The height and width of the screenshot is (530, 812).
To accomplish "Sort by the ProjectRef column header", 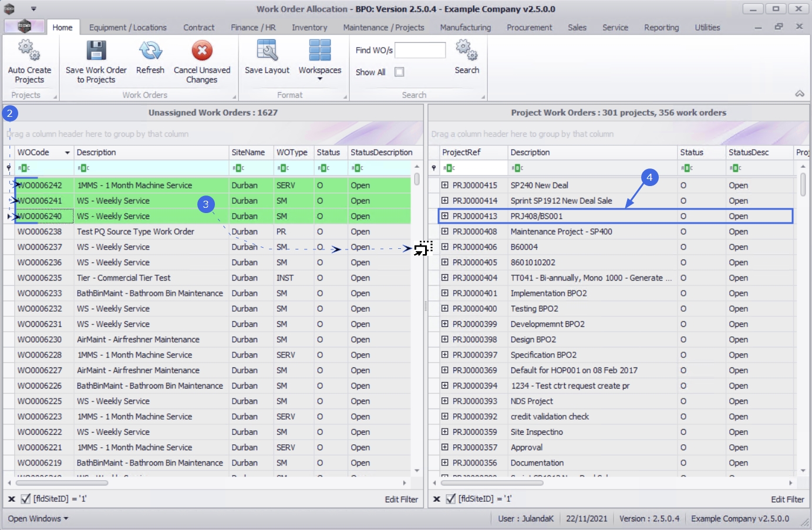I will point(474,153).
